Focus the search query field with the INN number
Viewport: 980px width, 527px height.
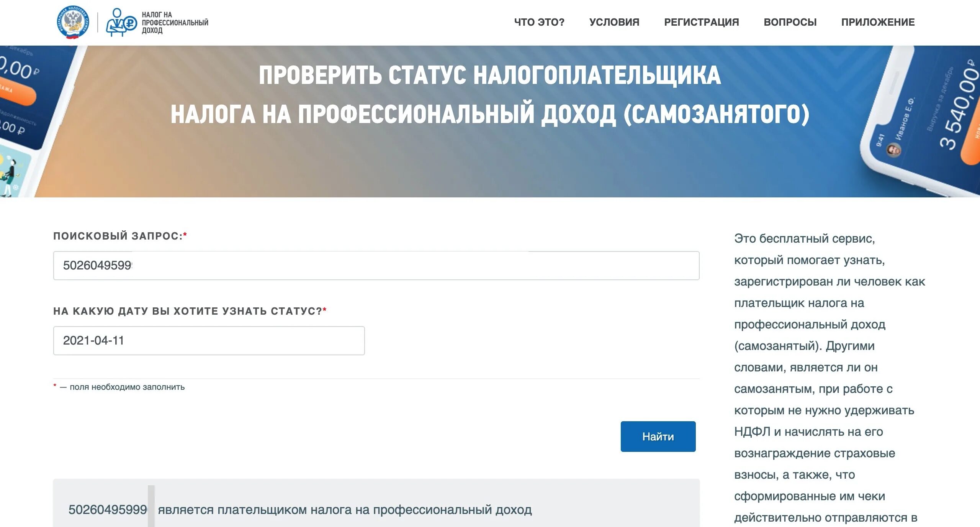coord(376,266)
